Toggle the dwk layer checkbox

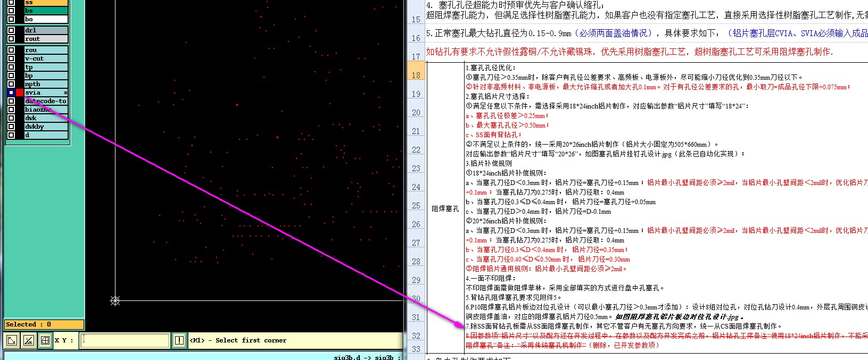click(x=11, y=118)
